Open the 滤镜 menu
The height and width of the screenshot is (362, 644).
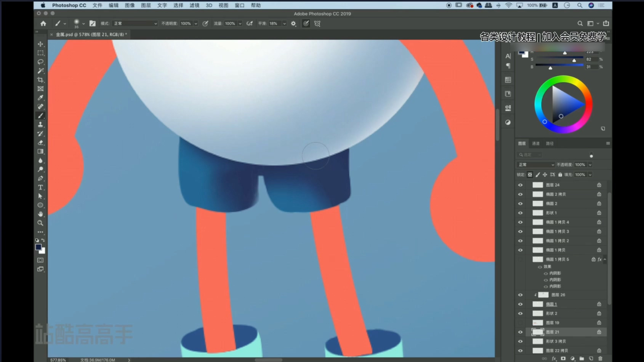[x=194, y=5]
